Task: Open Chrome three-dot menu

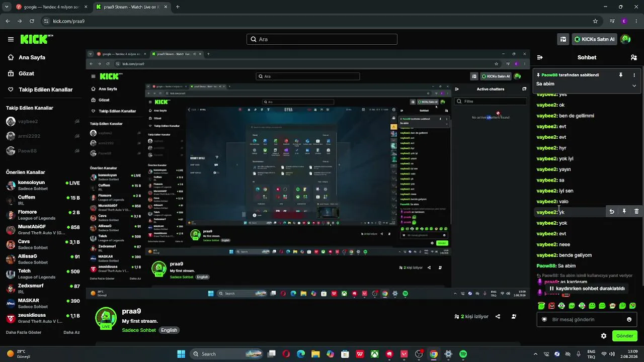Action: click(635, 21)
